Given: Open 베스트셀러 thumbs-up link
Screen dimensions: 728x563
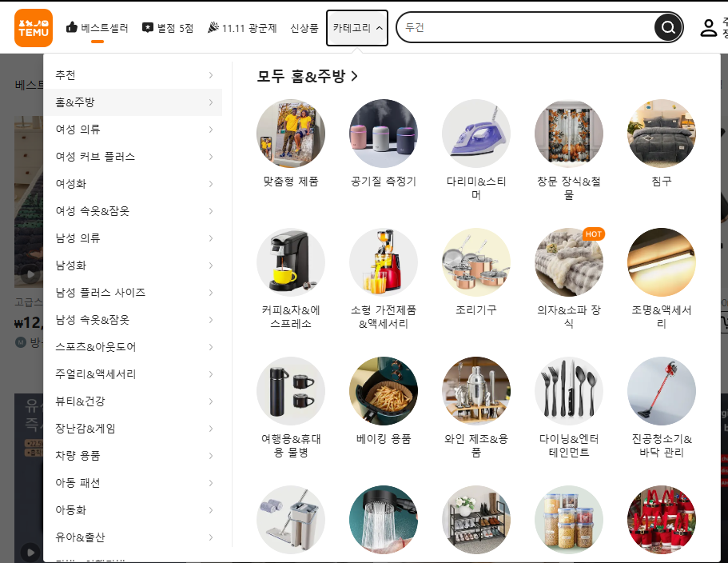Looking at the screenshot, I should (97, 28).
